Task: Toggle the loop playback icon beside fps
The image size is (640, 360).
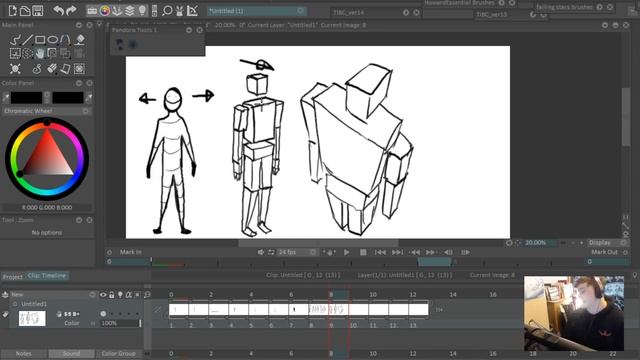Action: click(x=271, y=252)
